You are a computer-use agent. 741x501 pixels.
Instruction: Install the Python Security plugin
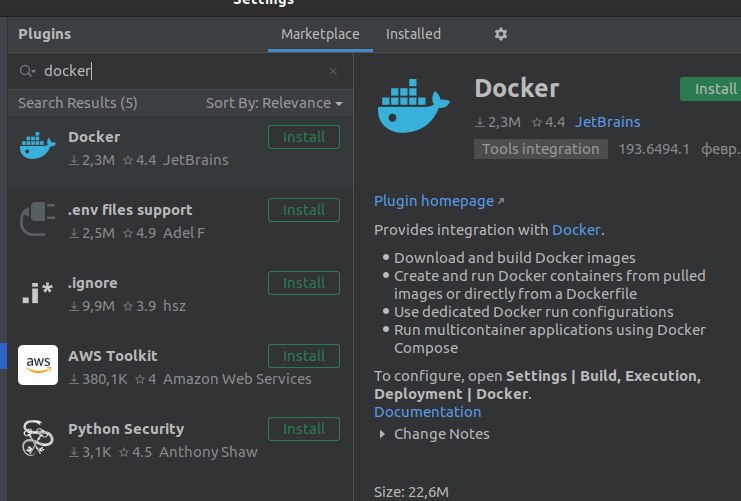tap(304, 429)
